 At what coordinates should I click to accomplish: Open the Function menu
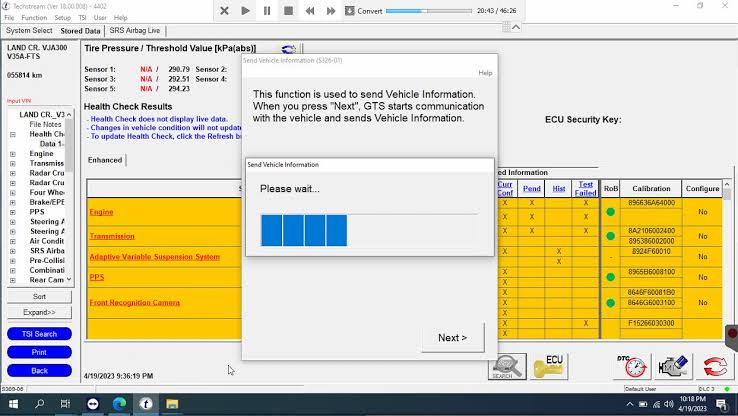34,18
